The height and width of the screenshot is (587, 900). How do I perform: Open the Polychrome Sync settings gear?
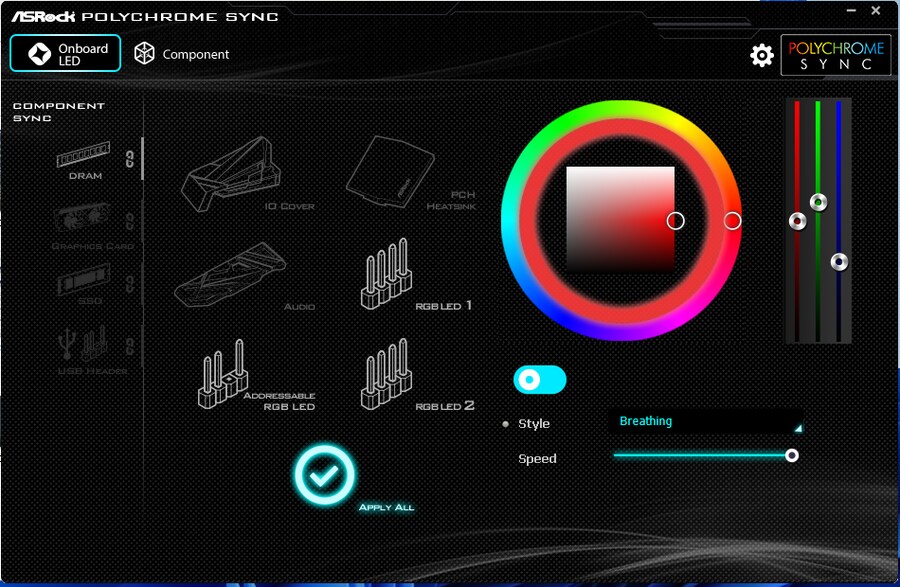(762, 56)
